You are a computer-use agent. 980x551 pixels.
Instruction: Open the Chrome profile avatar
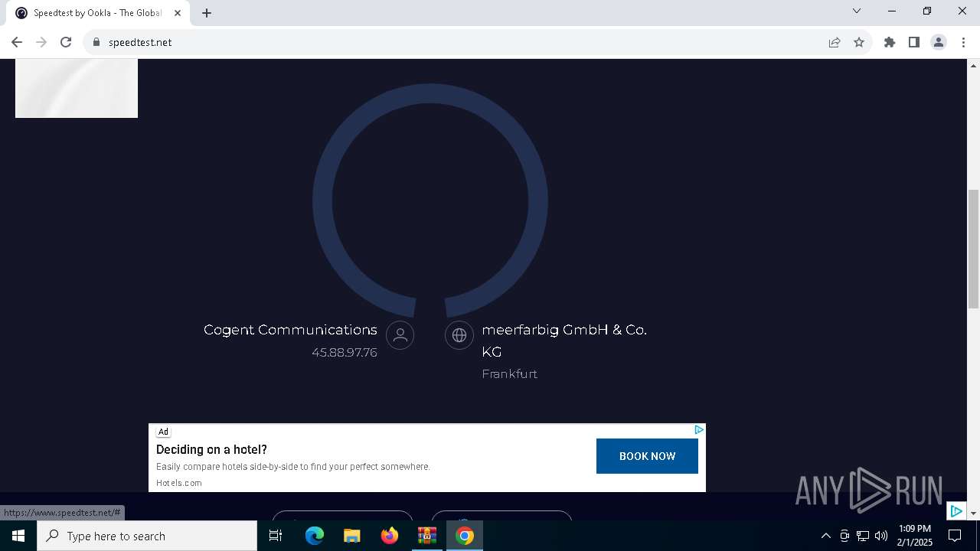tap(939, 42)
